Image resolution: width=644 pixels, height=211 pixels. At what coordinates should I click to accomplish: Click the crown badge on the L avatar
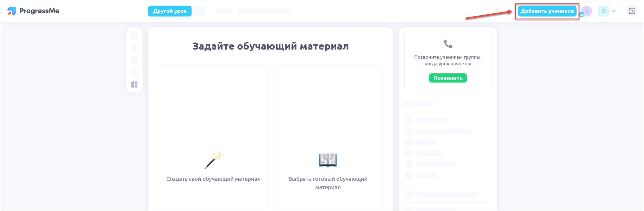click(582, 14)
